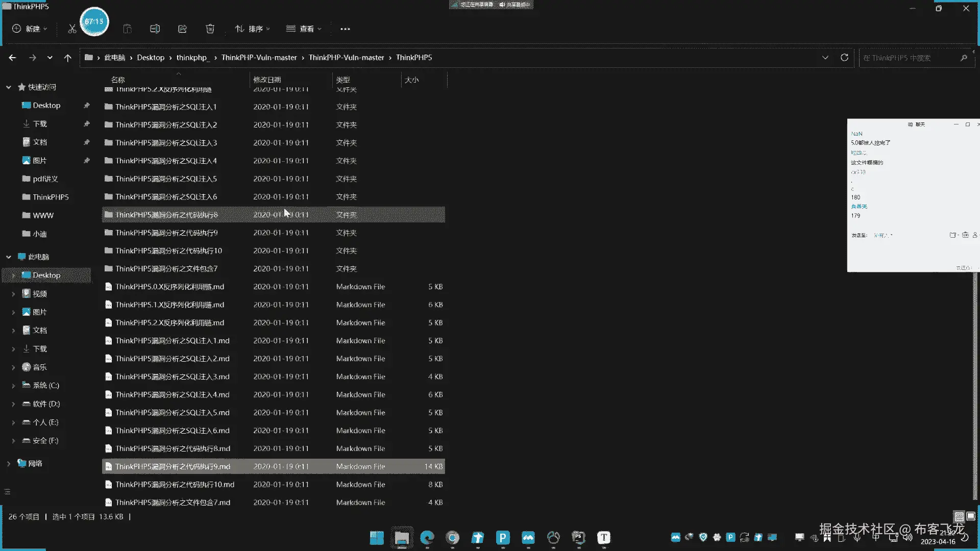Open the 排序 sort dropdown

(252, 29)
